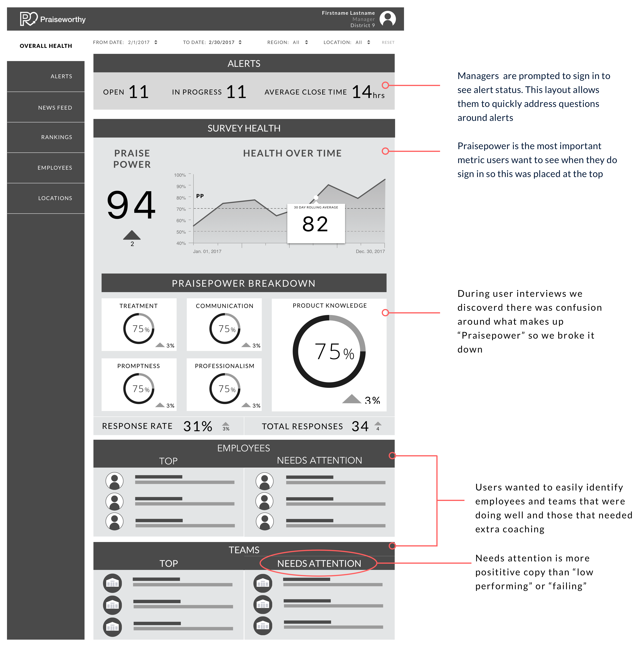This screenshot has height=647, width=644.
Task: Click the Product Knowledge progress ring
Action: [329, 351]
